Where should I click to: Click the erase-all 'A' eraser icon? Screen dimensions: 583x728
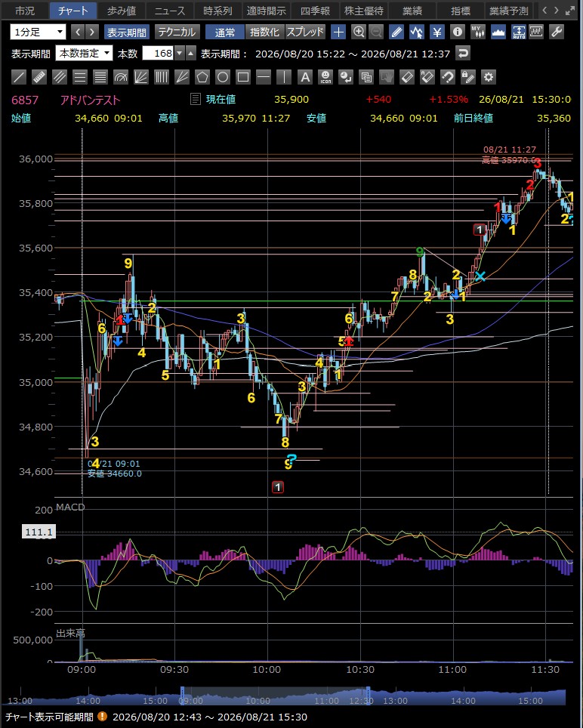(427, 76)
